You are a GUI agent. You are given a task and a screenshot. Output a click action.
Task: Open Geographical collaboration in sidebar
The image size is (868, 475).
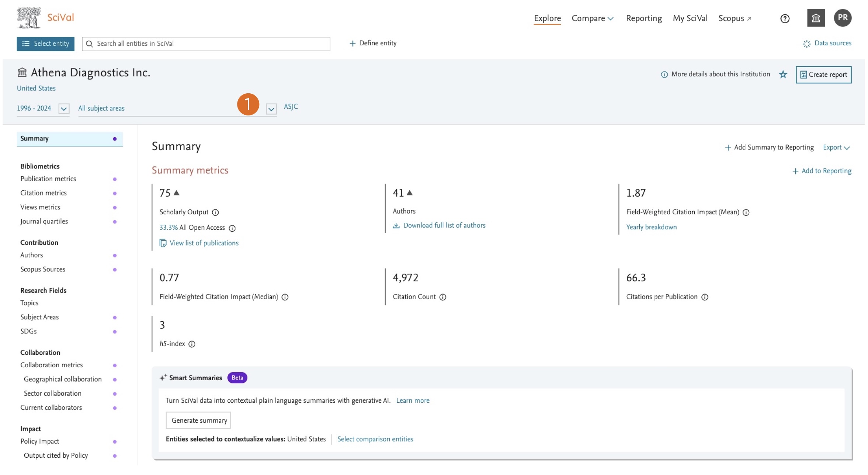(x=63, y=379)
